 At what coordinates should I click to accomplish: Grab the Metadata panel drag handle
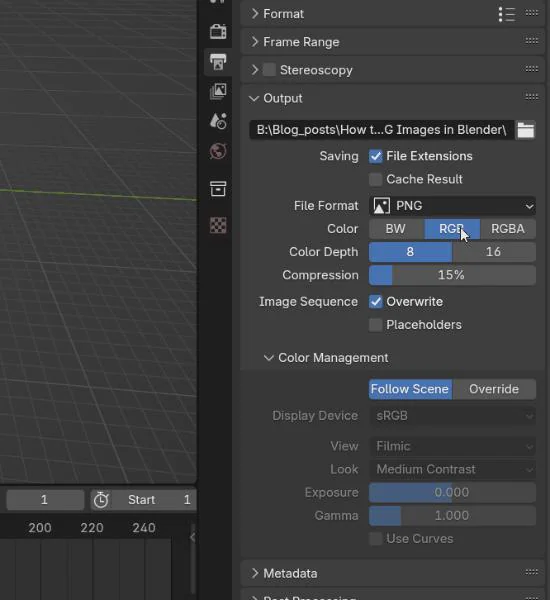[x=532, y=572]
